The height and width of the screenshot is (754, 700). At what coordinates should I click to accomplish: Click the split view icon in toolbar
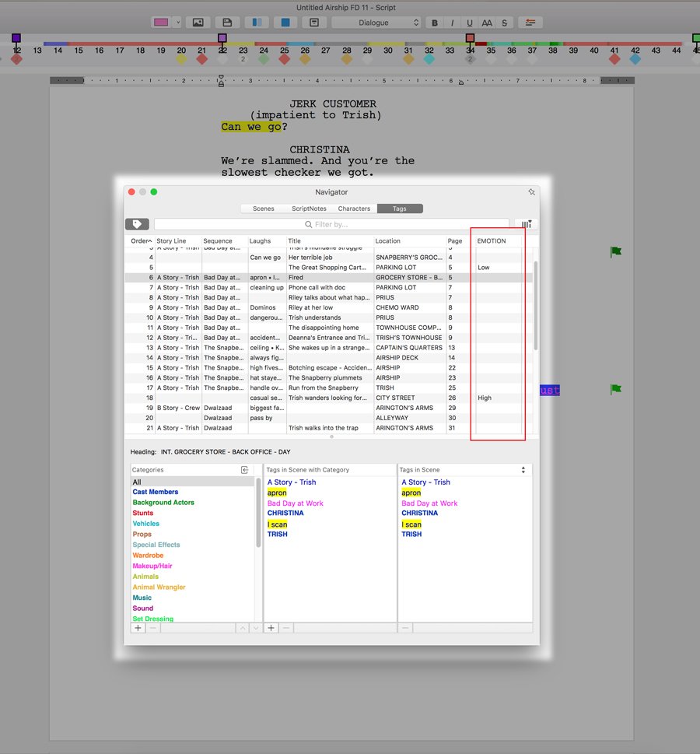pyautogui.click(x=256, y=23)
